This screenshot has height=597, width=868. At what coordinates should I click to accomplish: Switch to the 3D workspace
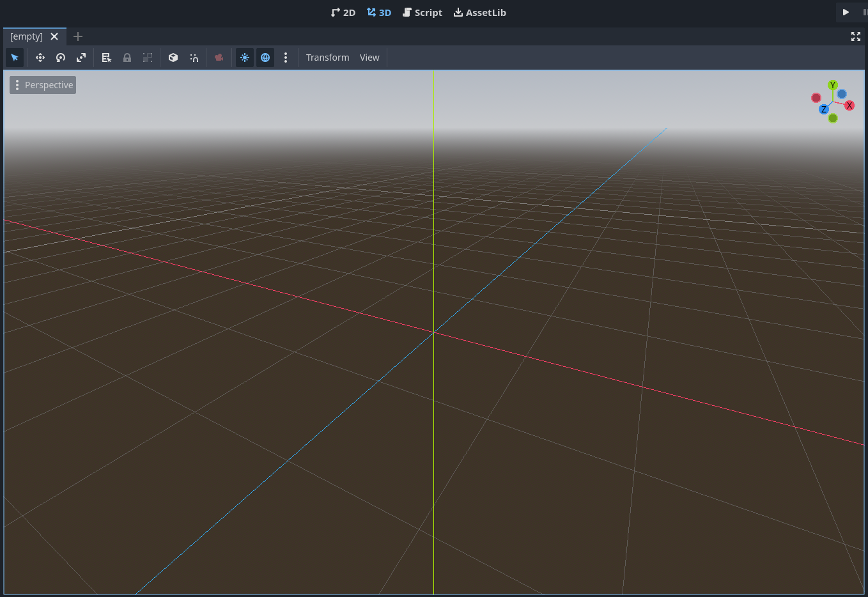[x=379, y=13]
